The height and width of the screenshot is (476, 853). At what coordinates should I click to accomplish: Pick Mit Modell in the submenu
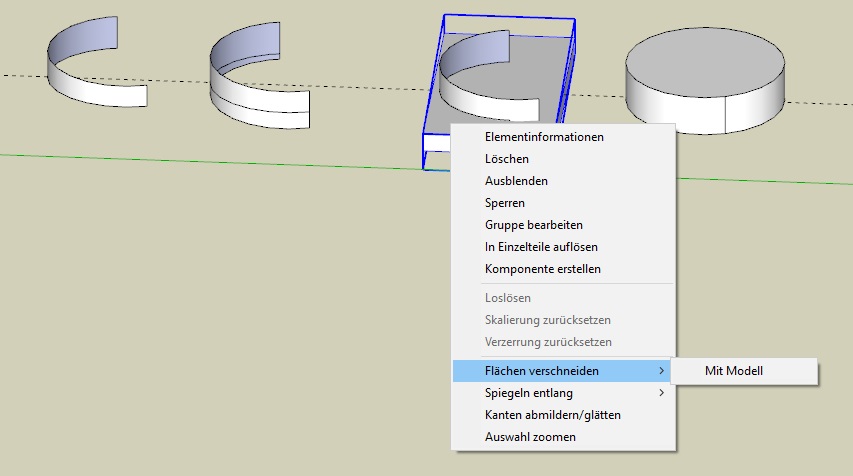pos(733,371)
